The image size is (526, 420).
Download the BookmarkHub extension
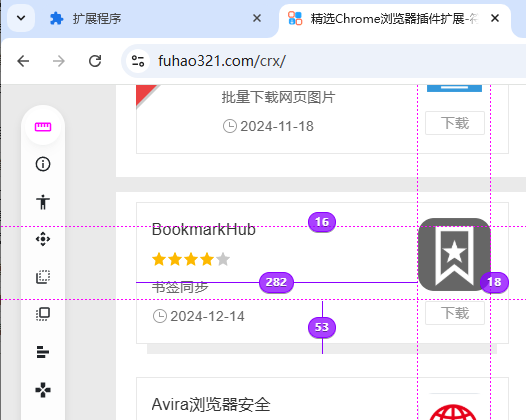(x=455, y=313)
